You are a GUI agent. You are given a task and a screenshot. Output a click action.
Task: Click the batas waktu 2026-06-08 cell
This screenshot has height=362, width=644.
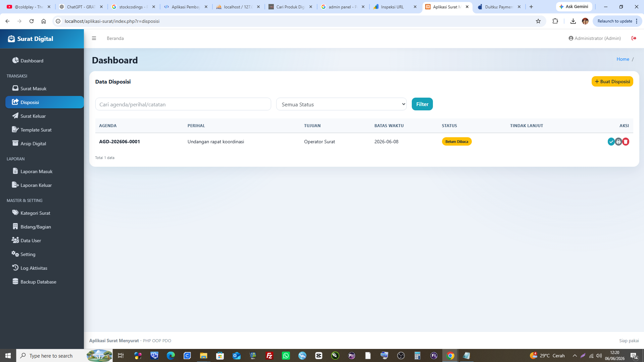tap(386, 142)
